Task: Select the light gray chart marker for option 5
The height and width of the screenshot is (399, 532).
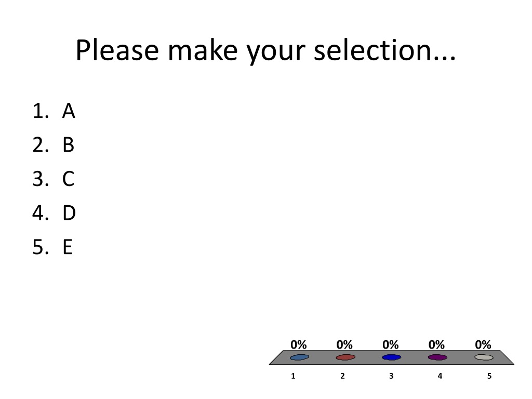Action: (484, 357)
